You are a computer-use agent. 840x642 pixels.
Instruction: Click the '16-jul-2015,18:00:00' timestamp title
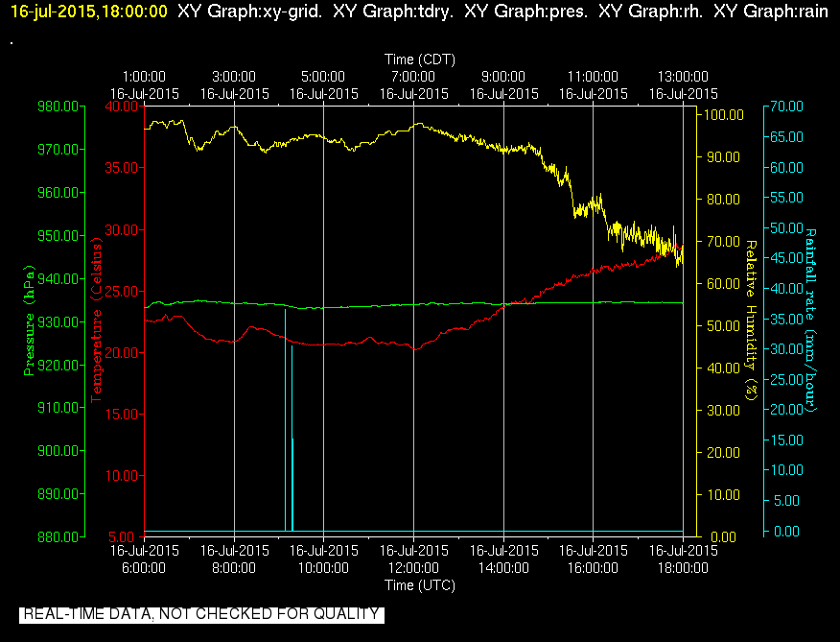[x=89, y=12]
